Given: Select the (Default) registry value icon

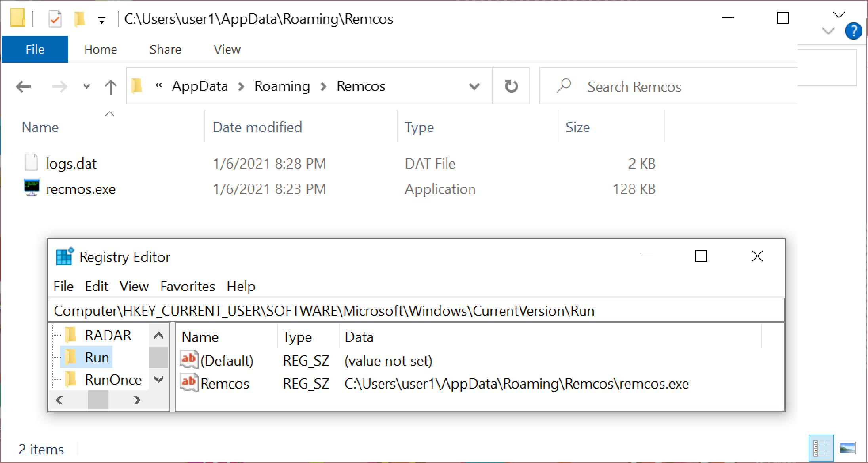Looking at the screenshot, I should click(x=189, y=359).
